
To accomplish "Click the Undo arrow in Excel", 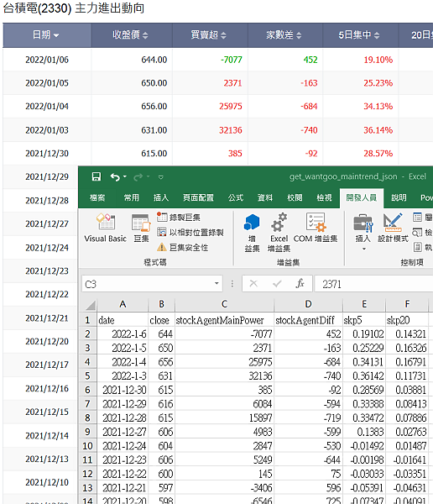I will click(115, 176).
